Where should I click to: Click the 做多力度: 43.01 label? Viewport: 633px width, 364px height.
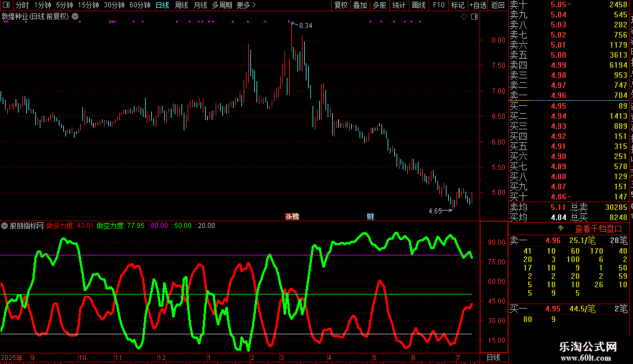pyautogui.click(x=70, y=226)
